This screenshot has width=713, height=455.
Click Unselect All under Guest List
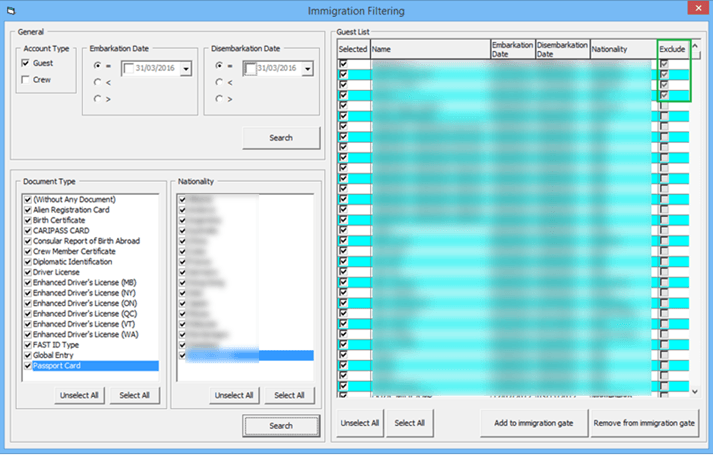click(x=360, y=423)
